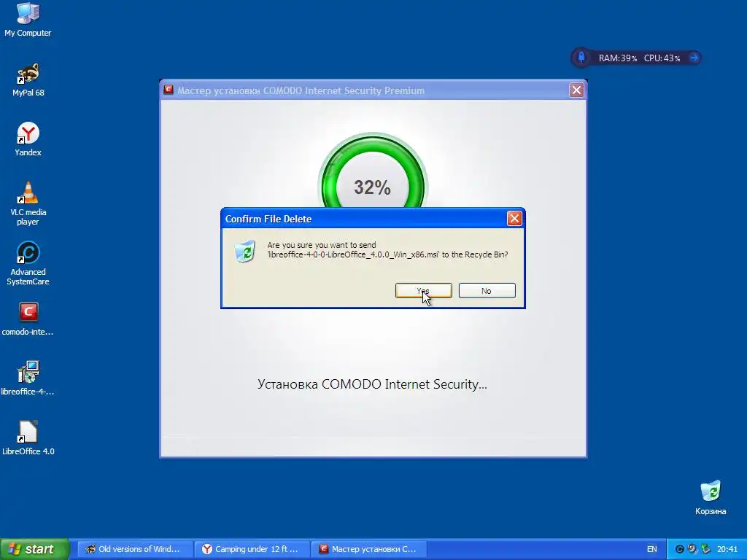747x560 pixels.
Task: Click the EN language indicator
Action: pos(651,549)
